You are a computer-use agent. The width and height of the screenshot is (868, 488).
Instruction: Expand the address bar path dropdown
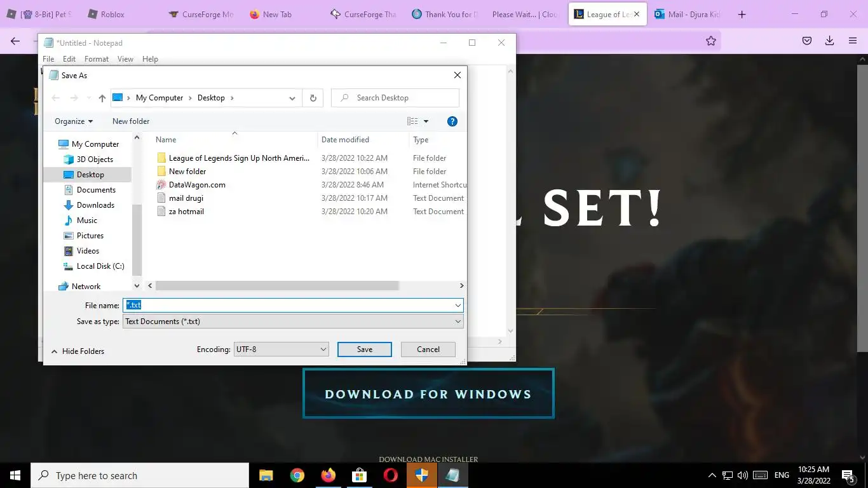[292, 98]
